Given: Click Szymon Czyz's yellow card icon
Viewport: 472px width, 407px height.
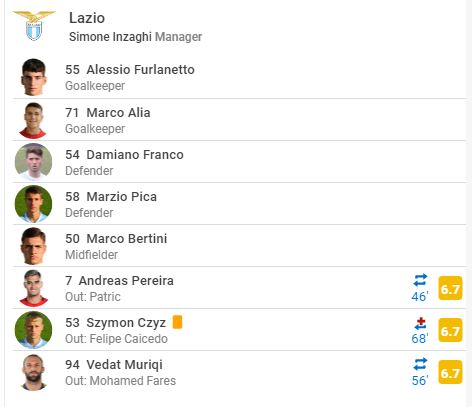Looking at the screenshot, I should 177,322.
